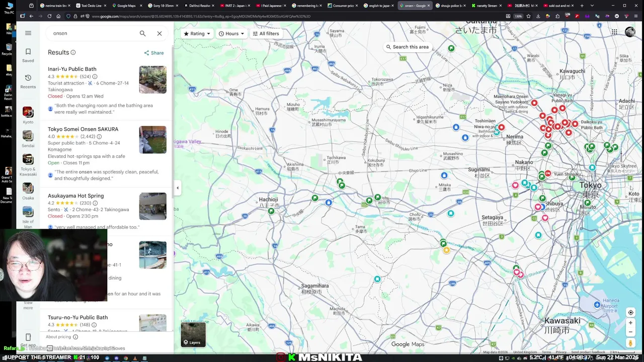Image resolution: width=644 pixels, height=362 pixels.
Task: Open browser new tab plus button
Action: pyautogui.click(x=582, y=6)
